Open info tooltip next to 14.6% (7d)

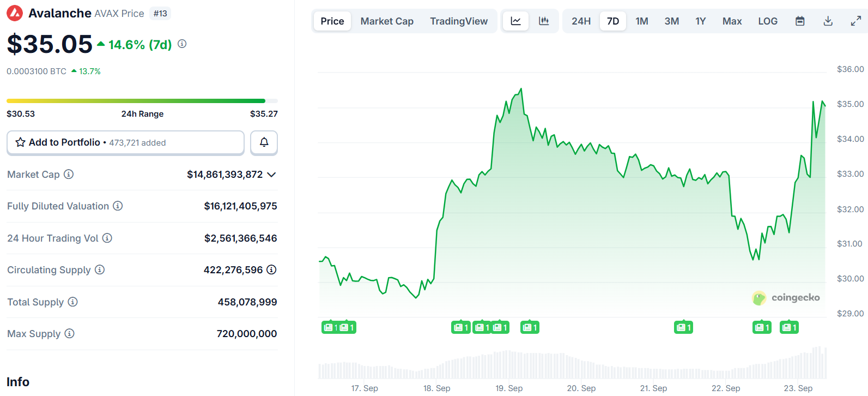tap(182, 44)
